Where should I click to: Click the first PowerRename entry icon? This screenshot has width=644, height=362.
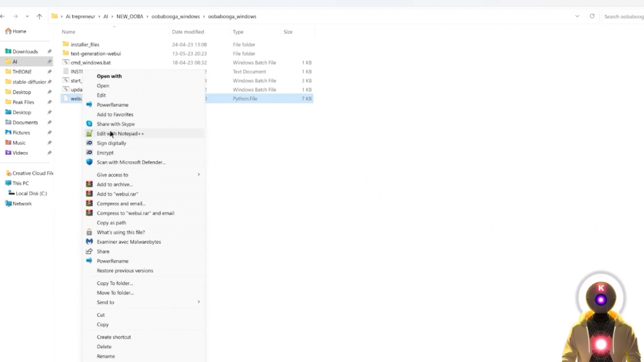89,105
